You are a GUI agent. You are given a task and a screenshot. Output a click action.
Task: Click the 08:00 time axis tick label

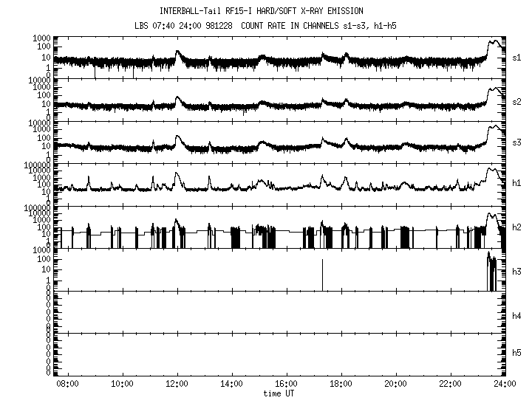(x=67, y=384)
